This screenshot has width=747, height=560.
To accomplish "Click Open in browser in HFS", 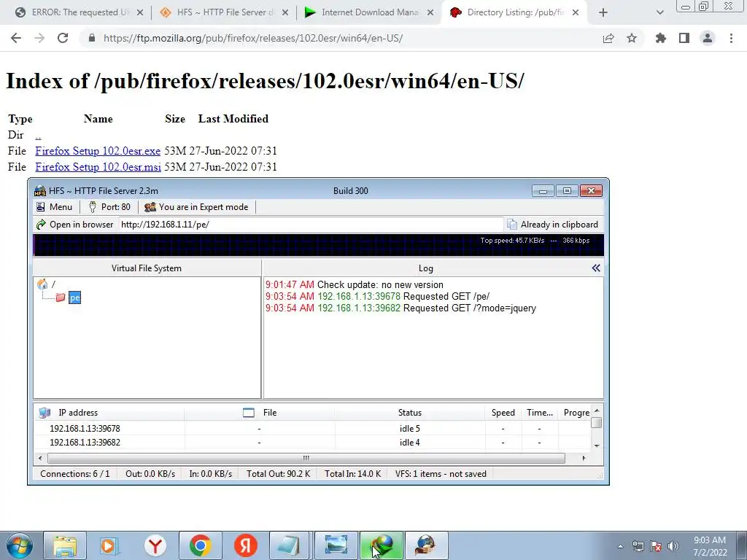I will [75, 225].
